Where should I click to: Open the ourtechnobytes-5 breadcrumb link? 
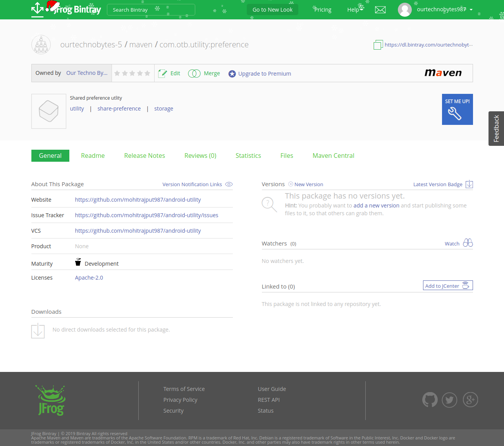pos(91,45)
